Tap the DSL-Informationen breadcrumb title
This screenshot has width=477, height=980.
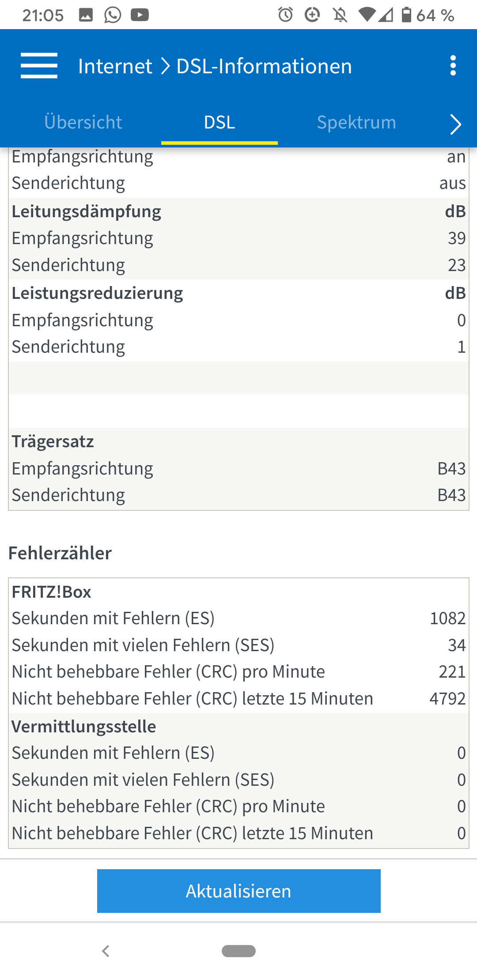click(x=264, y=66)
